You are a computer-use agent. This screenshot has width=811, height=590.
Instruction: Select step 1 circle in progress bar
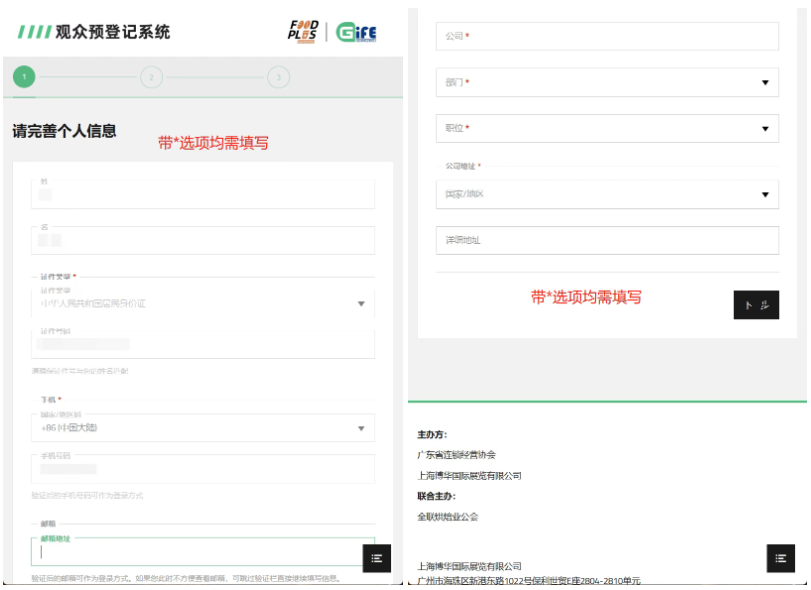(x=24, y=77)
